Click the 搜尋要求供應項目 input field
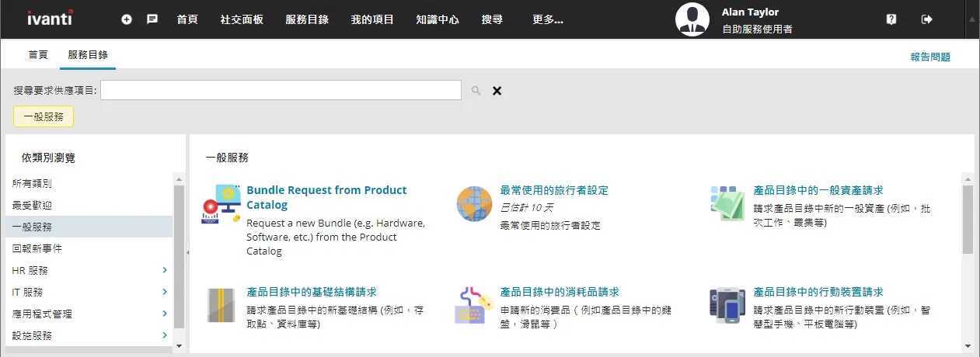This screenshot has width=980, height=357. 281,90
